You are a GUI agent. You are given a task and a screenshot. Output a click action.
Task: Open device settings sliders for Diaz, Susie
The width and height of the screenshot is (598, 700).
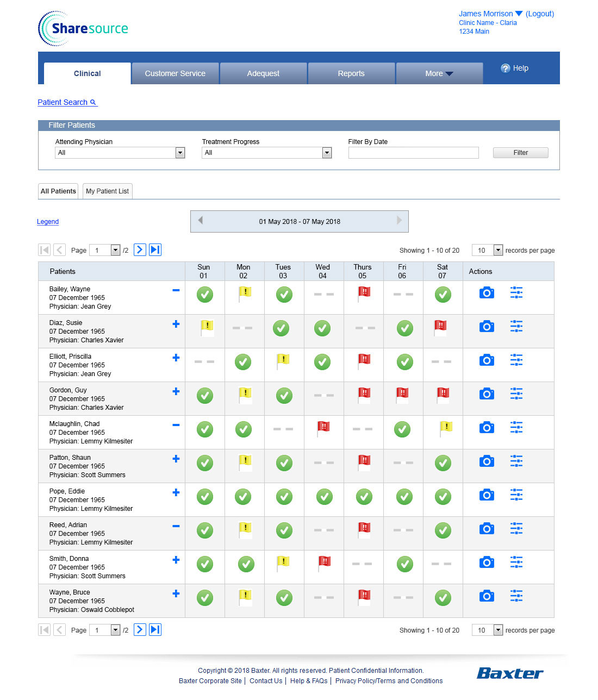516,326
